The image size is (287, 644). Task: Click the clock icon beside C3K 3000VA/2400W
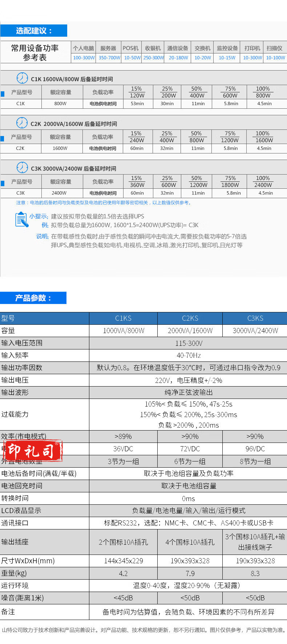[22, 168]
